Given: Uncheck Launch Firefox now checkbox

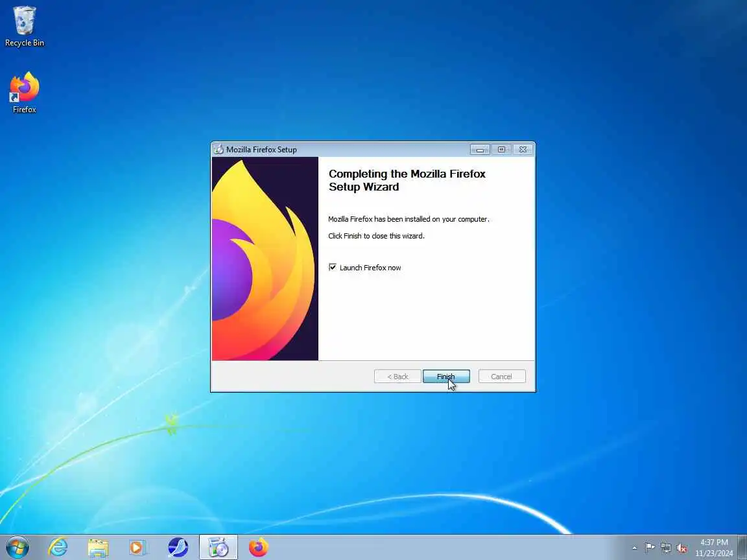Looking at the screenshot, I should [x=333, y=267].
